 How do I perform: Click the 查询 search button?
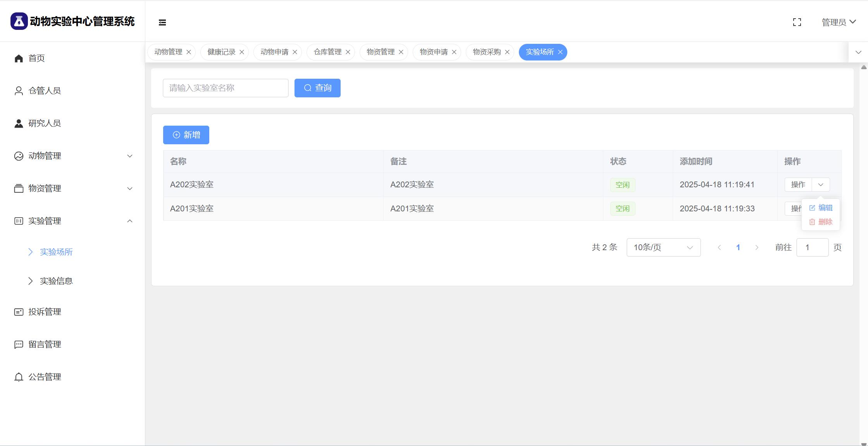click(317, 88)
